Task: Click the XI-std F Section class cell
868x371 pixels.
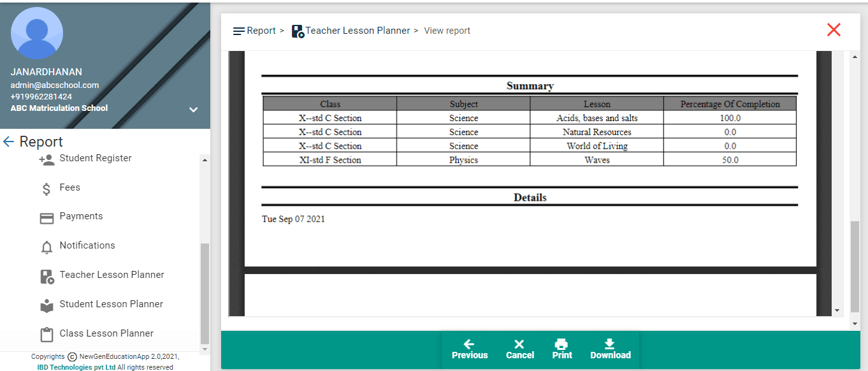Action: pyautogui.click(x=330, y=160)
